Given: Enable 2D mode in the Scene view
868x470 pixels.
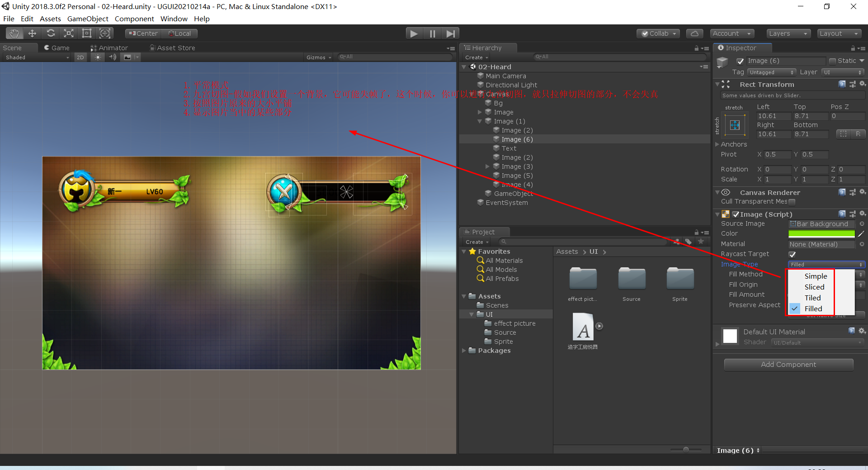Looking at the screenshot, I should [x=80, y=57].
